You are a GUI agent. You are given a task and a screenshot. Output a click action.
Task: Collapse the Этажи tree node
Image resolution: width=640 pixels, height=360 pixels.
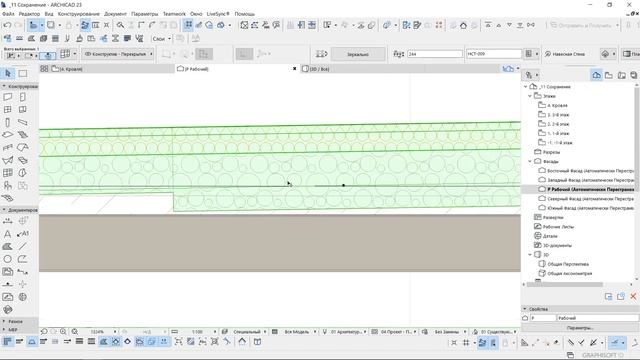pyautogui.click(x=530, y=96)
